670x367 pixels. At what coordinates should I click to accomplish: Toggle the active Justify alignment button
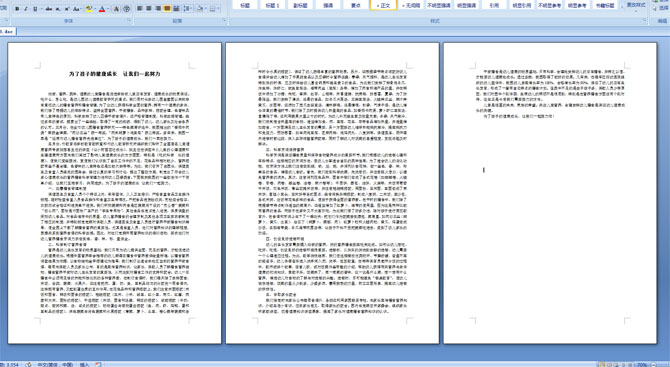[167, 8]
